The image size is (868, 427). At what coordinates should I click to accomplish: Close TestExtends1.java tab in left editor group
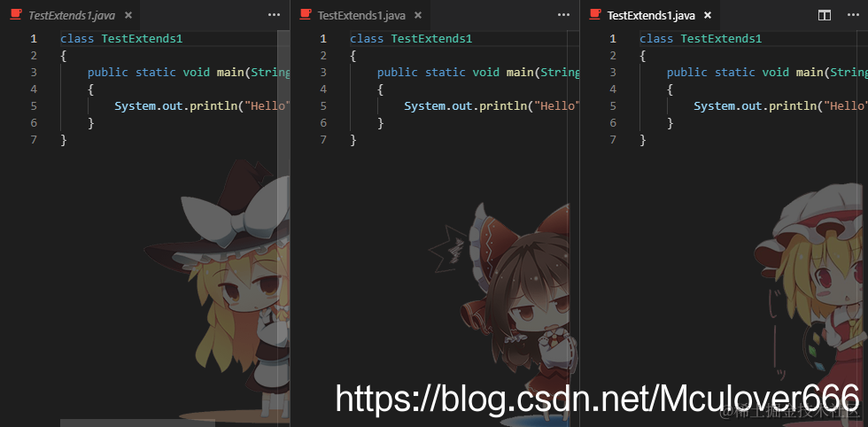pyautogui.click(x=128, y=16)
